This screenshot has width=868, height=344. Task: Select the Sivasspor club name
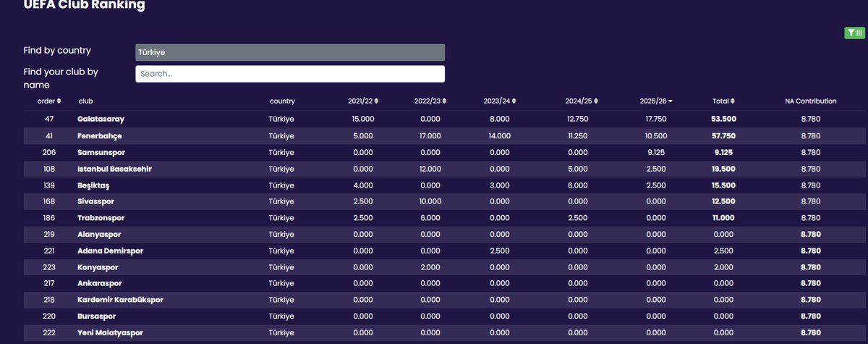pyautogui.click(x=95, y=201)
